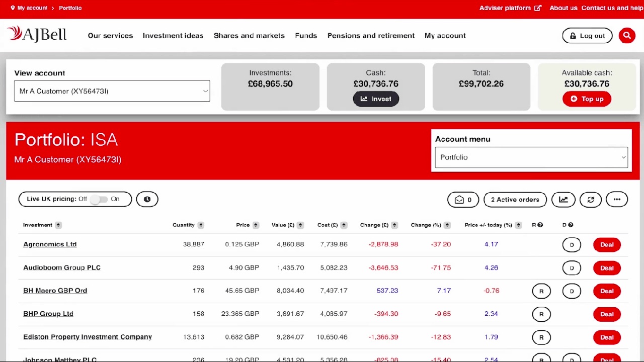Click the location pin icon by My account
The height and width of the screenshot is (362, 644).
[13, 8]
